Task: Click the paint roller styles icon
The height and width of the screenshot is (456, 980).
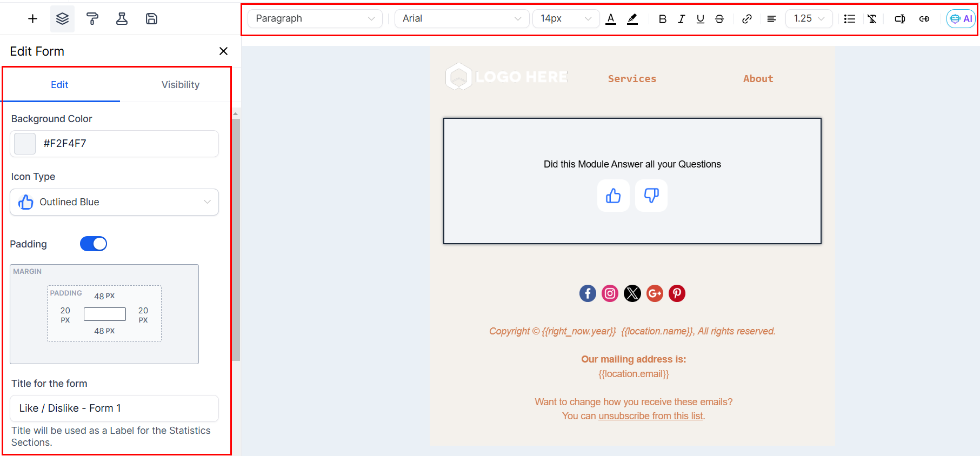Action: tap(92, 19)
